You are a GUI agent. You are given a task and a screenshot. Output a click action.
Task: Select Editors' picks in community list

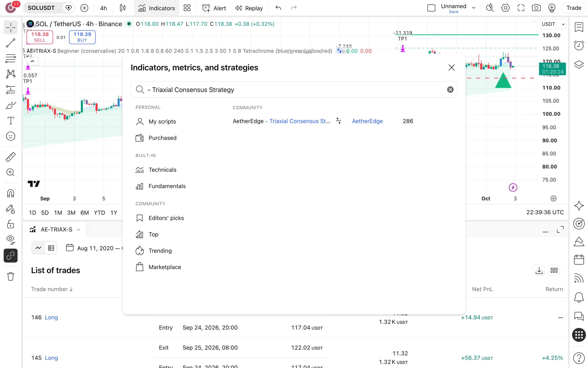[160, 218]
